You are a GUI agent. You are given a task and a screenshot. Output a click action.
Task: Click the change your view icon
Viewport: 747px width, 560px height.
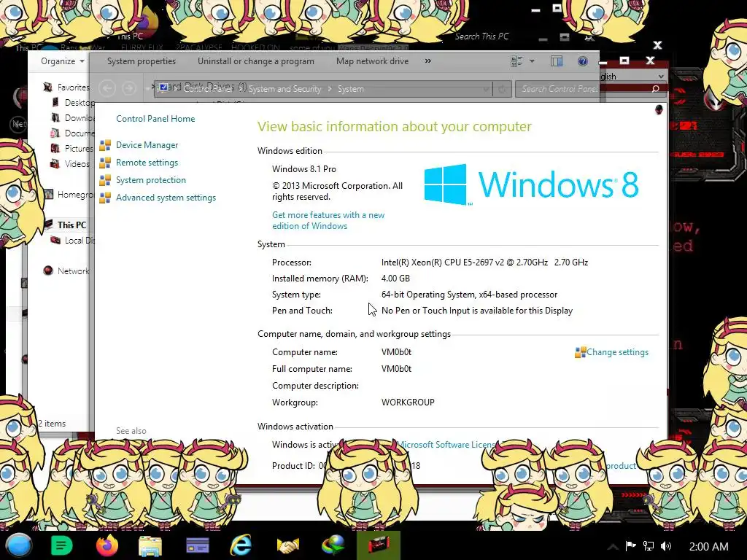516,61
